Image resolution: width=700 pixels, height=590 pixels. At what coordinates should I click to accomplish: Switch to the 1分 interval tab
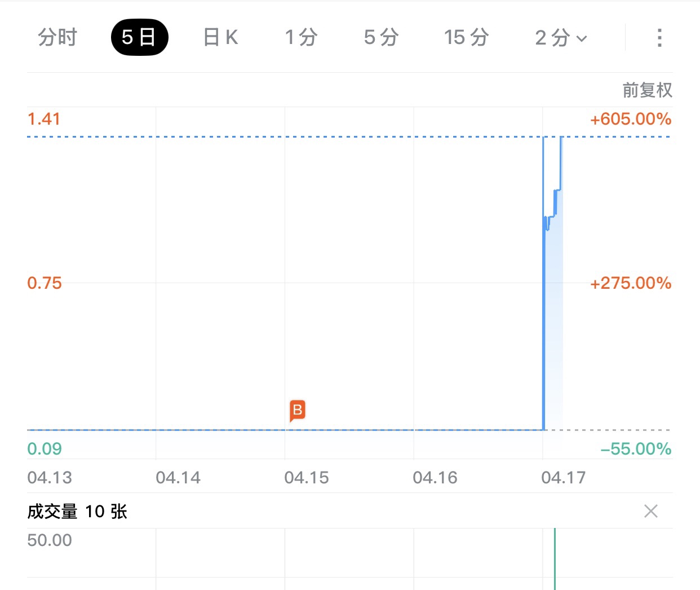pos(301,38)
